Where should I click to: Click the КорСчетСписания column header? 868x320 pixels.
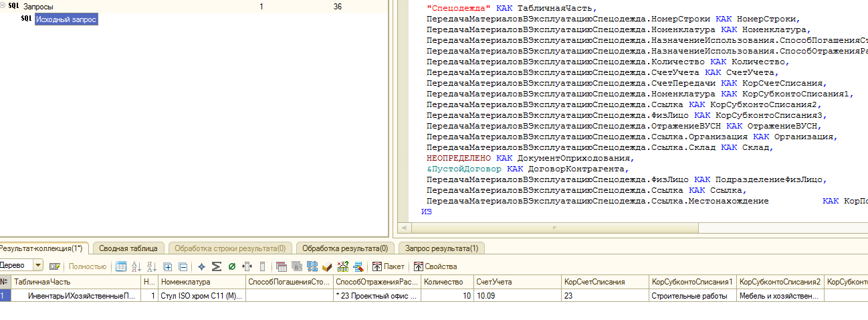tap(605, 283)
